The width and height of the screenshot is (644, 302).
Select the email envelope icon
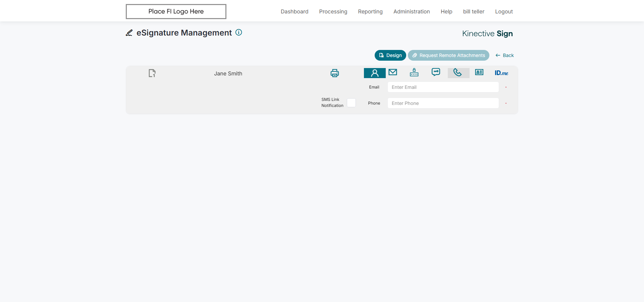(x=393, y=72)
